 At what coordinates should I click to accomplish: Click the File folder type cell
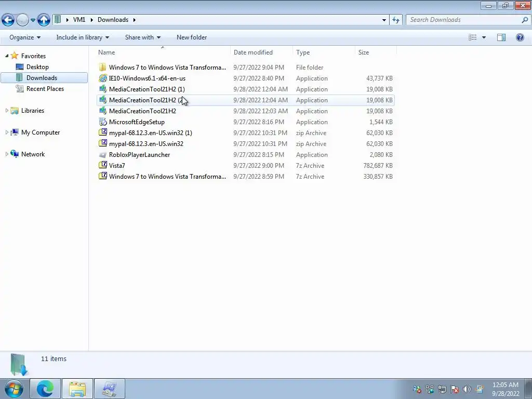pos(310,67)
